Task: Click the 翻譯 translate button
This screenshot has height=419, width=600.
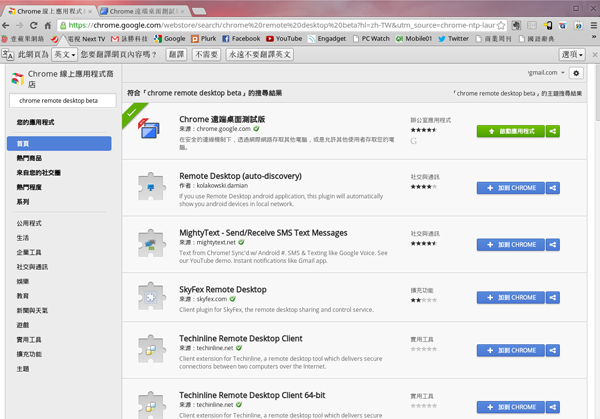Action: [x=176, y=55]
